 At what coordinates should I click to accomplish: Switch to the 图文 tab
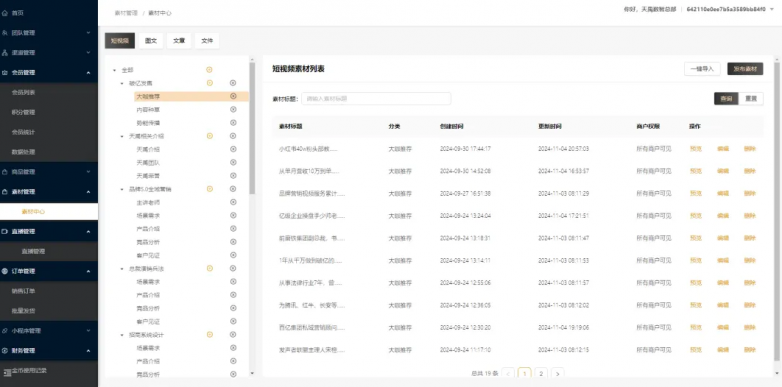pos(151,41)
